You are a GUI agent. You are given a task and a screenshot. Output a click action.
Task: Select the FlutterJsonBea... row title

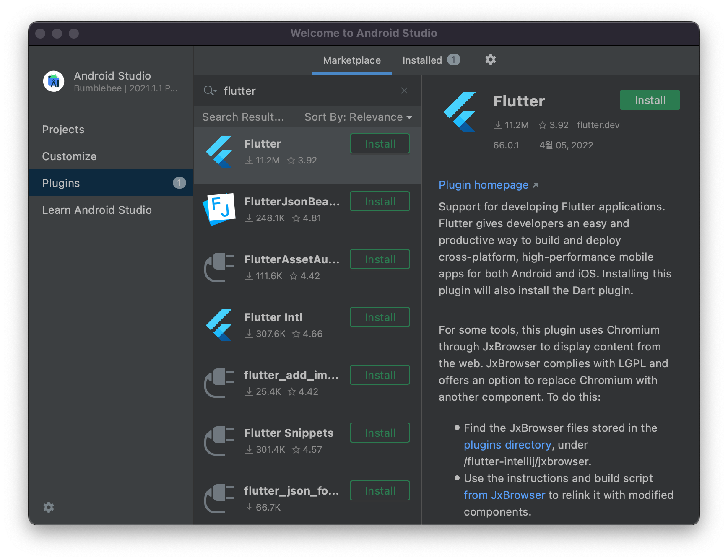[x=292, y=202]
